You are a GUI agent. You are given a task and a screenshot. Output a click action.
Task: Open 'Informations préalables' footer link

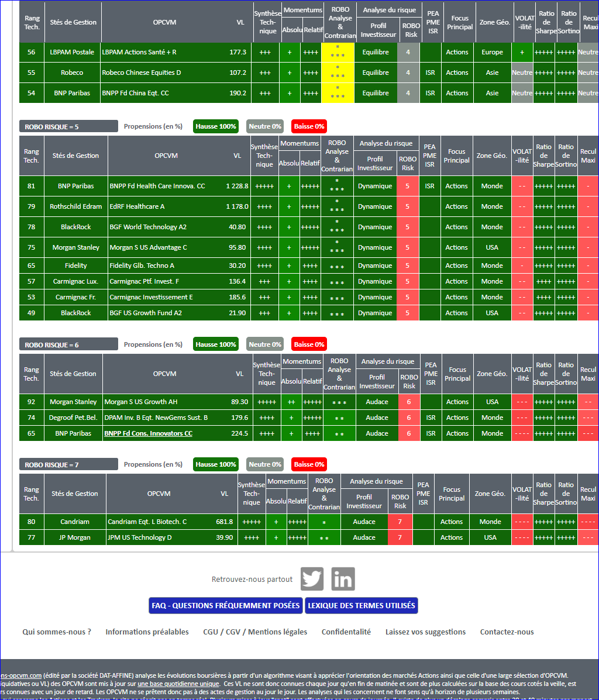point(147,632)
